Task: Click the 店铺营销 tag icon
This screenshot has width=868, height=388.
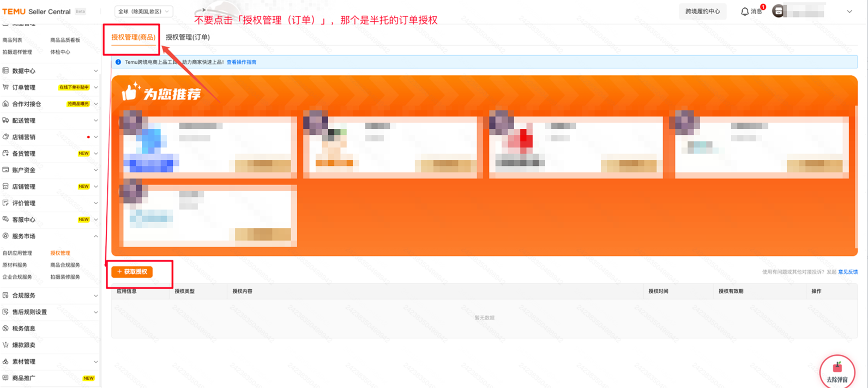Action: [5, 137]
